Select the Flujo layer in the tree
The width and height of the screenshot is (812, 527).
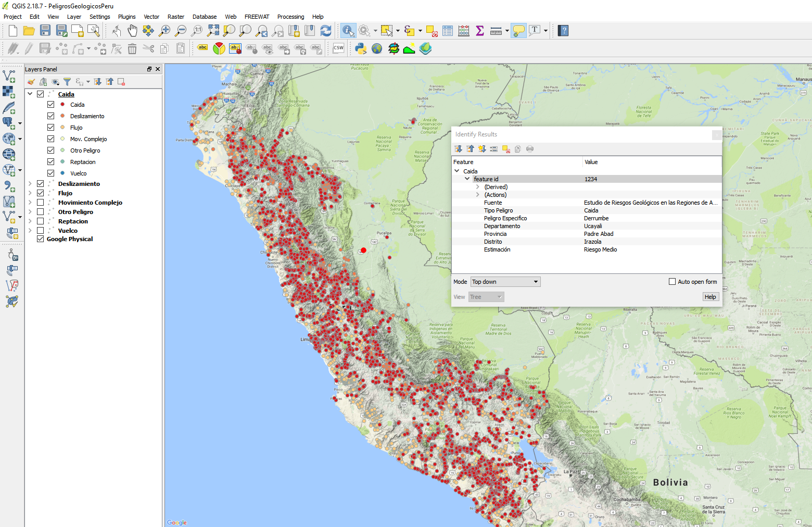[65, 193]
